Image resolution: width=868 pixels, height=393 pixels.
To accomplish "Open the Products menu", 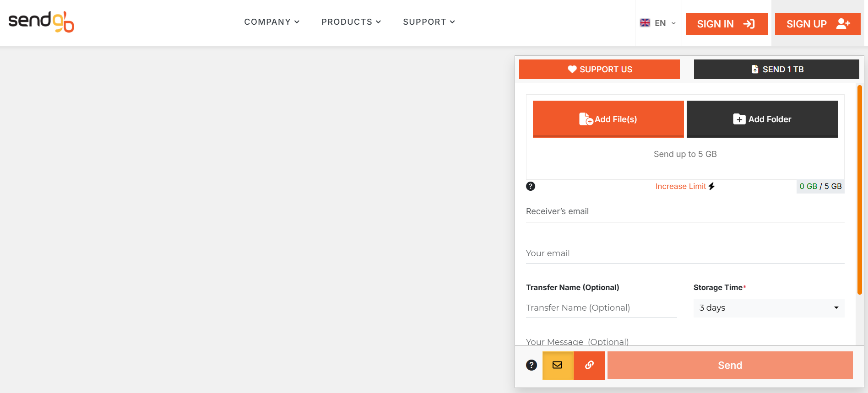I will [351, 22].
